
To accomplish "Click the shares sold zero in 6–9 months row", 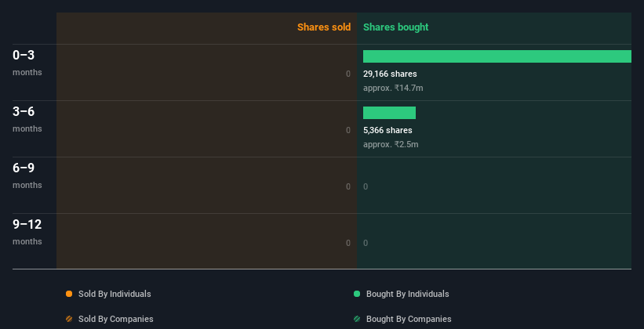I will click(348, 186).
